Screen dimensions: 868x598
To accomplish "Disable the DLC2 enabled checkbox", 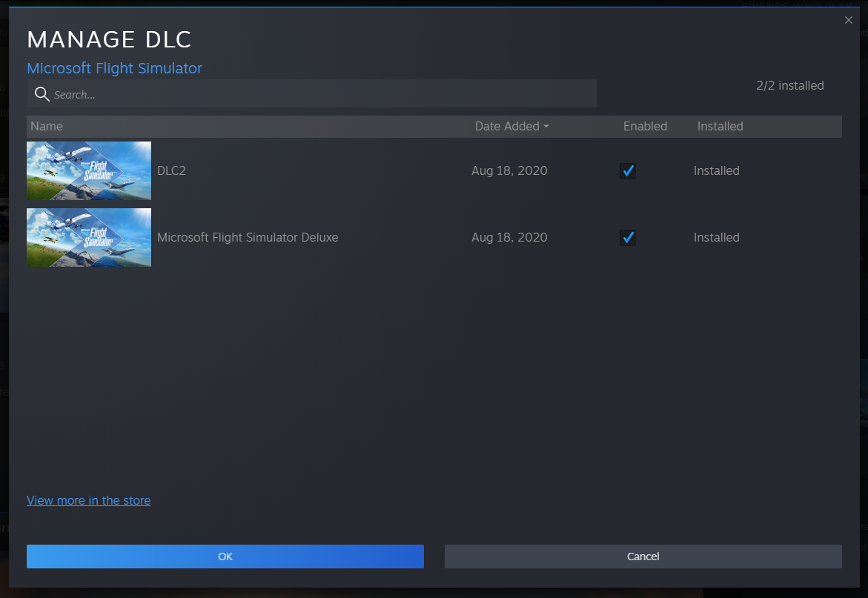I will point(628,171).
